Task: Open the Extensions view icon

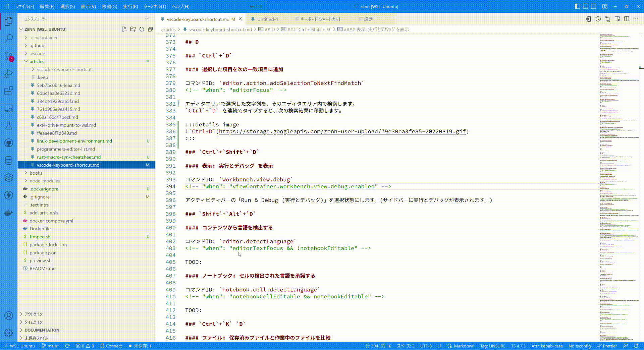Action: click(9, 91)
